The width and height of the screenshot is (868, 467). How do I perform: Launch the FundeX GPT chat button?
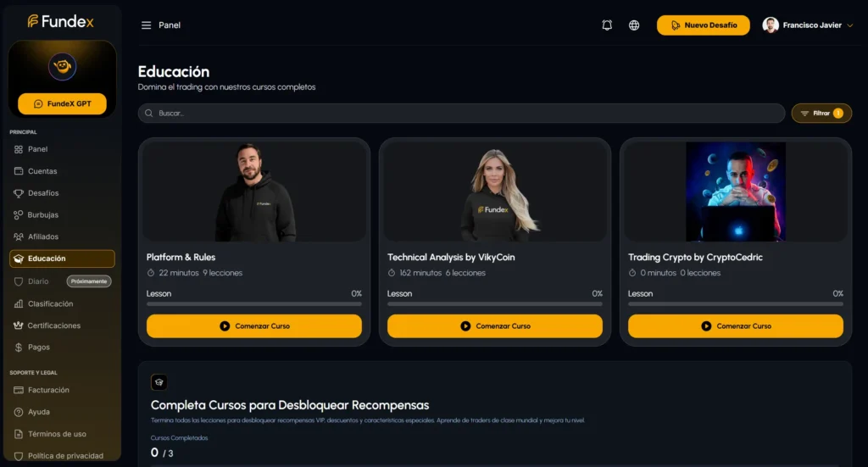62,103
